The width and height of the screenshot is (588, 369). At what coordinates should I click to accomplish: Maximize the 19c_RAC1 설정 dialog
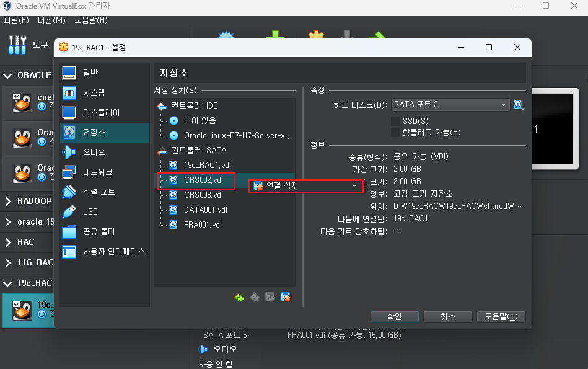pos(489,47)
